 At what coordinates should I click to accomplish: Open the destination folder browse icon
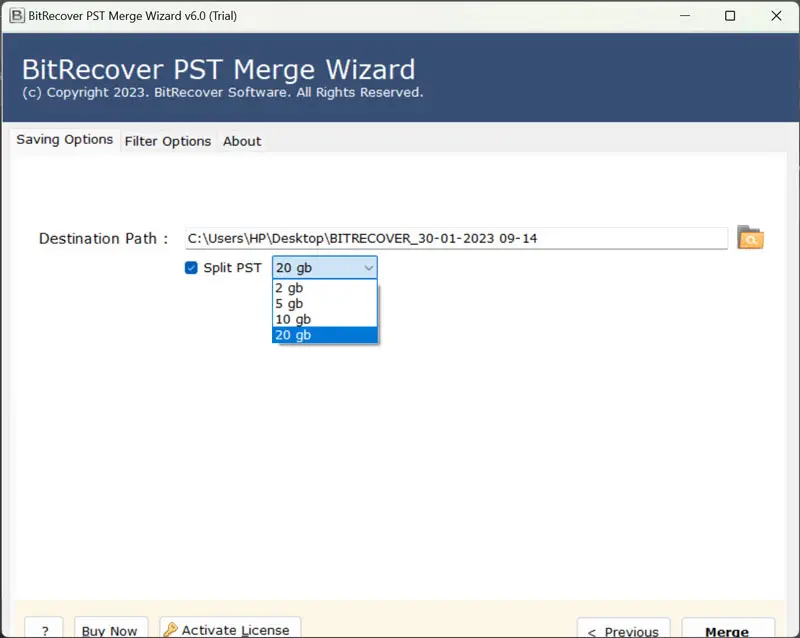[750, 238]
